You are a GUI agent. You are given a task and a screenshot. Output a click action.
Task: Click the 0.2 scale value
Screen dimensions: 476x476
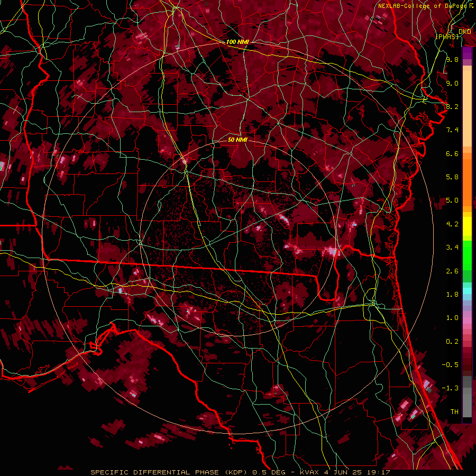452,342
